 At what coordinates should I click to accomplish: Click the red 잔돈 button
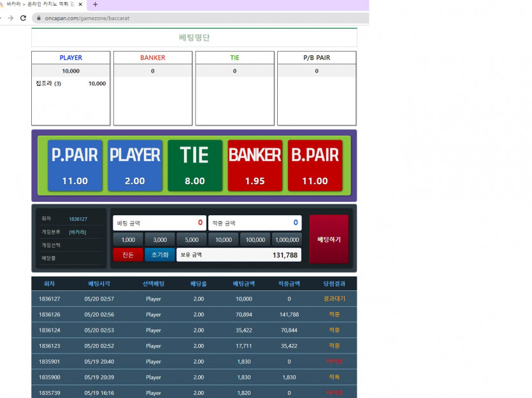128,255
